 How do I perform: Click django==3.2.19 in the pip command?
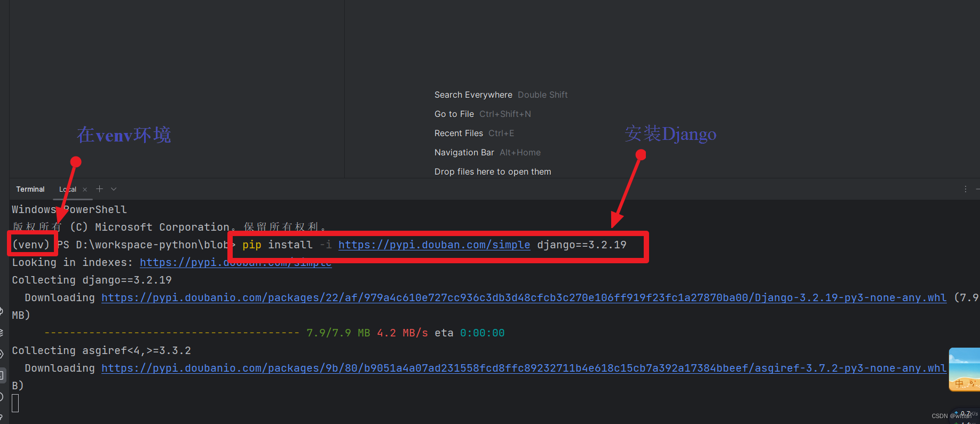[x=582, y=245]
